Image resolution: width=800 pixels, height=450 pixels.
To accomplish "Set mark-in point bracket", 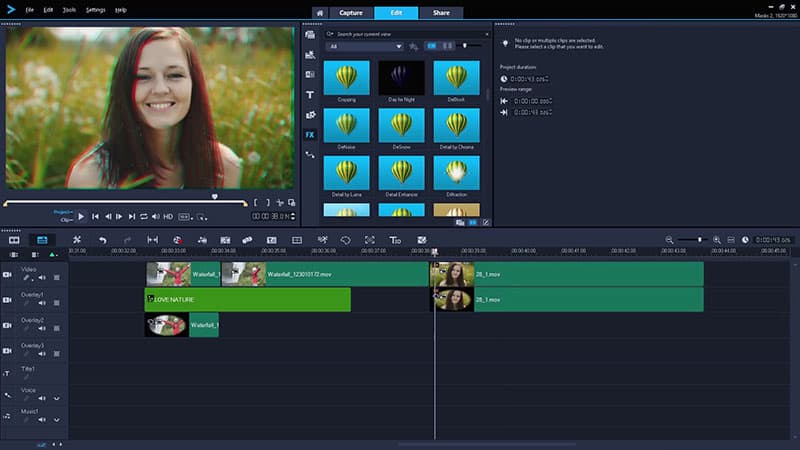I will coord(256,203).
